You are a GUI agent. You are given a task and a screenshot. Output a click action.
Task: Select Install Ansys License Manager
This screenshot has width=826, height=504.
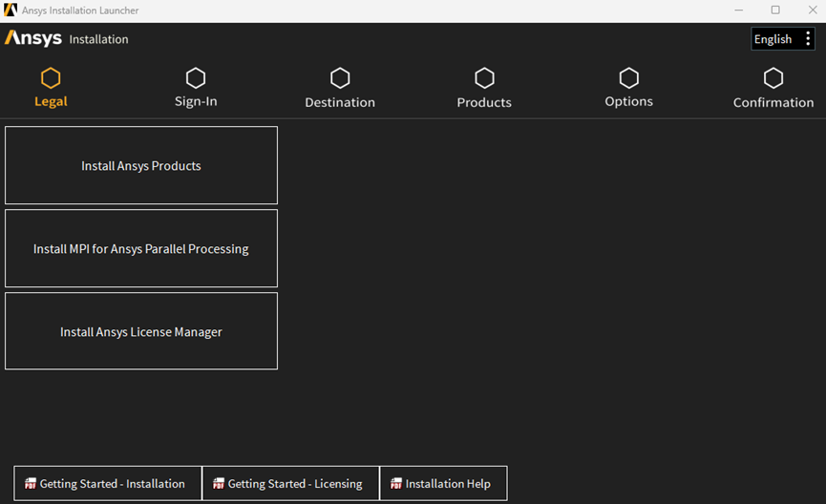tap(141, 331)
